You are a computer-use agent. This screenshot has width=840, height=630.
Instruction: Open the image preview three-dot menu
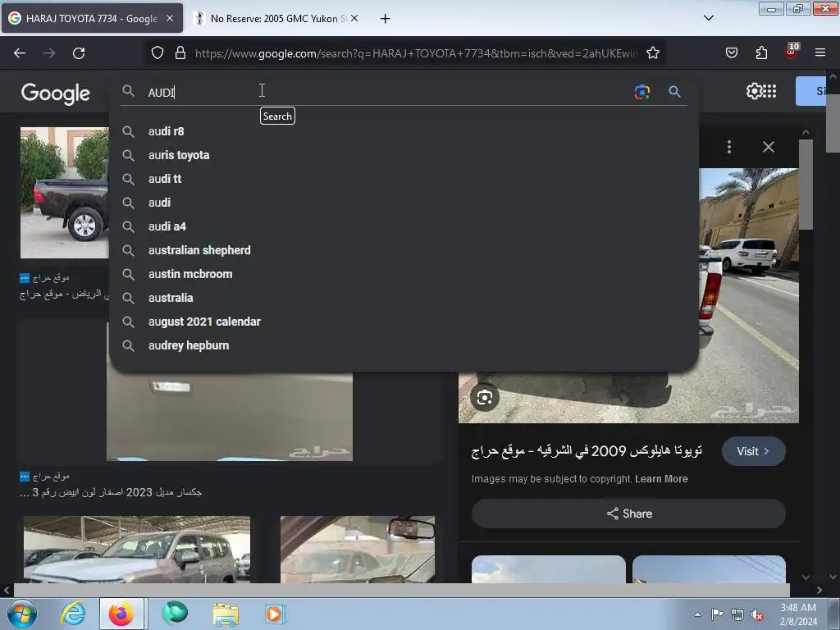729,147
